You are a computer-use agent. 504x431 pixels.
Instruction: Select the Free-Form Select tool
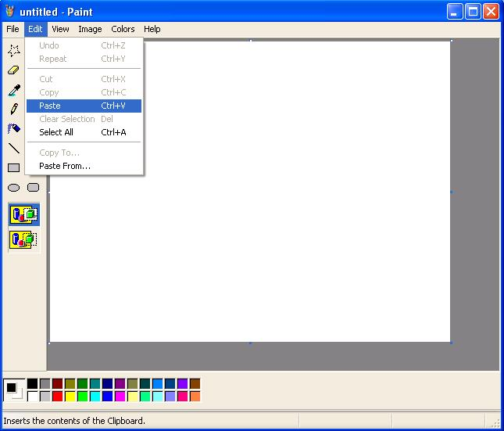click(14, 51)
